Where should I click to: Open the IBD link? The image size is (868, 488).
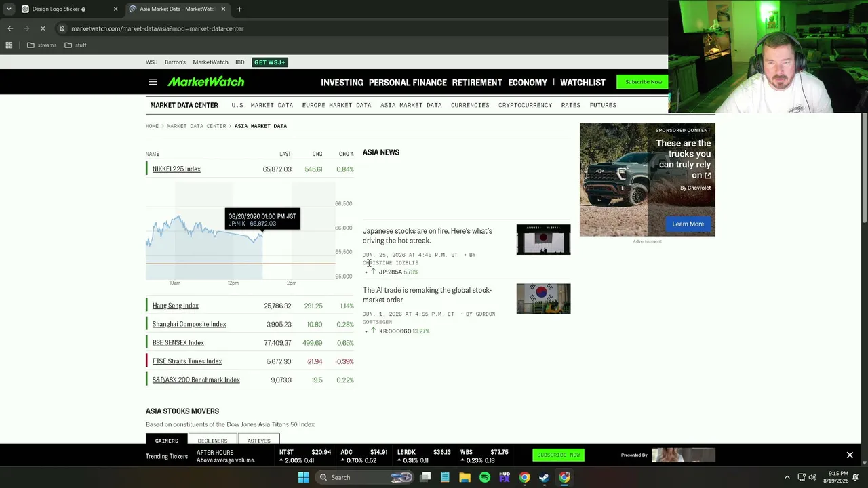[x=240, y=62]
